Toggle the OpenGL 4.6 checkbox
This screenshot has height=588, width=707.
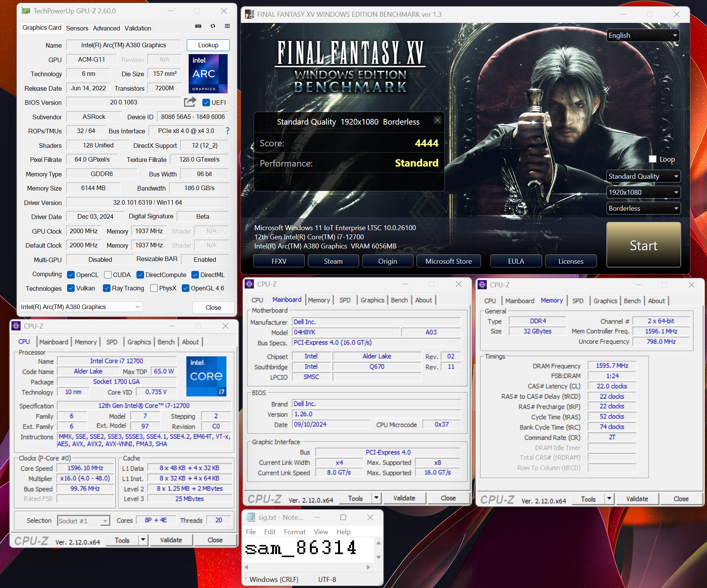coord(186,288)
